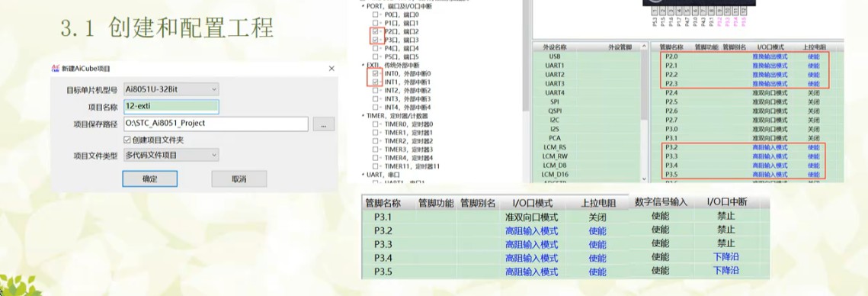Select SPI in the peripheral name list
The image size is (868, 296).
point(554,102)
